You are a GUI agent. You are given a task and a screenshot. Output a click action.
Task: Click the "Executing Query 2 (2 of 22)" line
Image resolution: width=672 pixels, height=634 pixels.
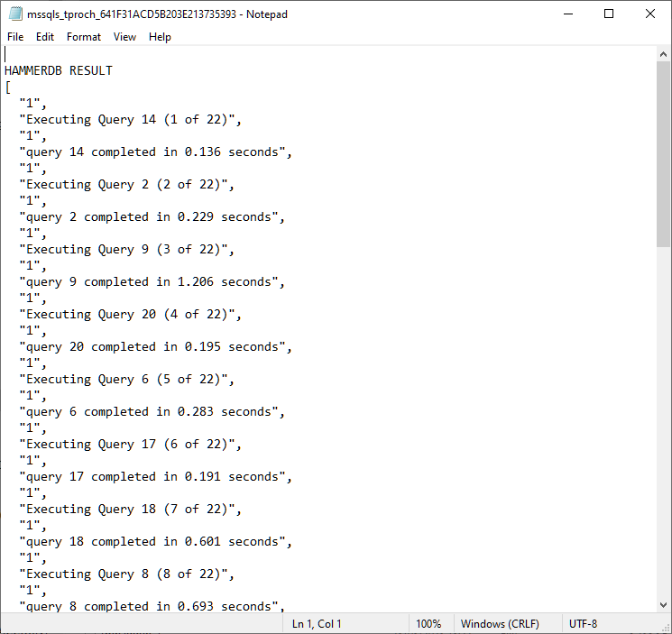pyautogui.click(x=127, y=185)
